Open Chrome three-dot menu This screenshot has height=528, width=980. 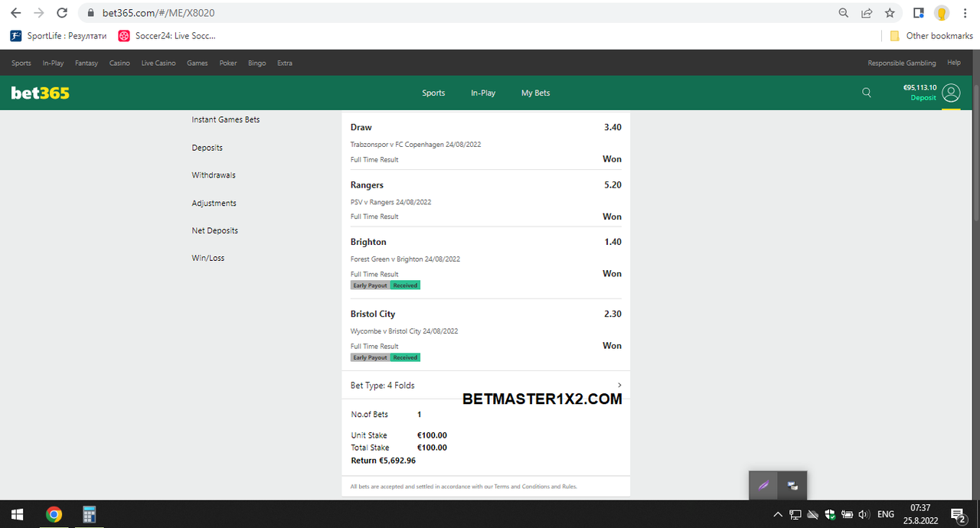965,13
